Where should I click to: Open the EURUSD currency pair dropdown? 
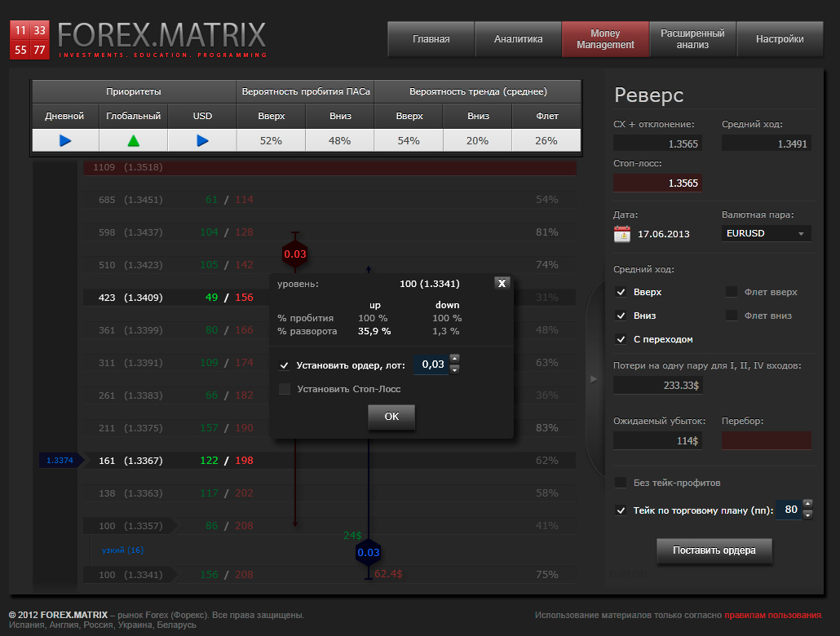tap(766, 234)
